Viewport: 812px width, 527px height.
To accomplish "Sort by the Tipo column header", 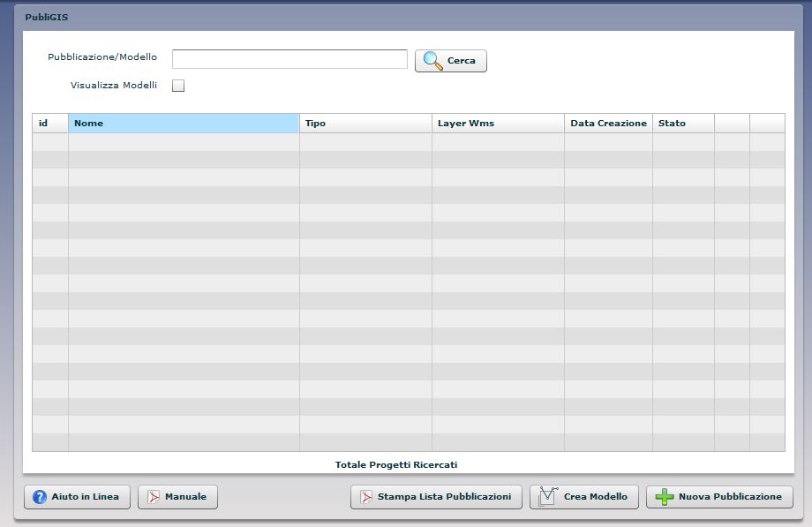I will point(365,124).
